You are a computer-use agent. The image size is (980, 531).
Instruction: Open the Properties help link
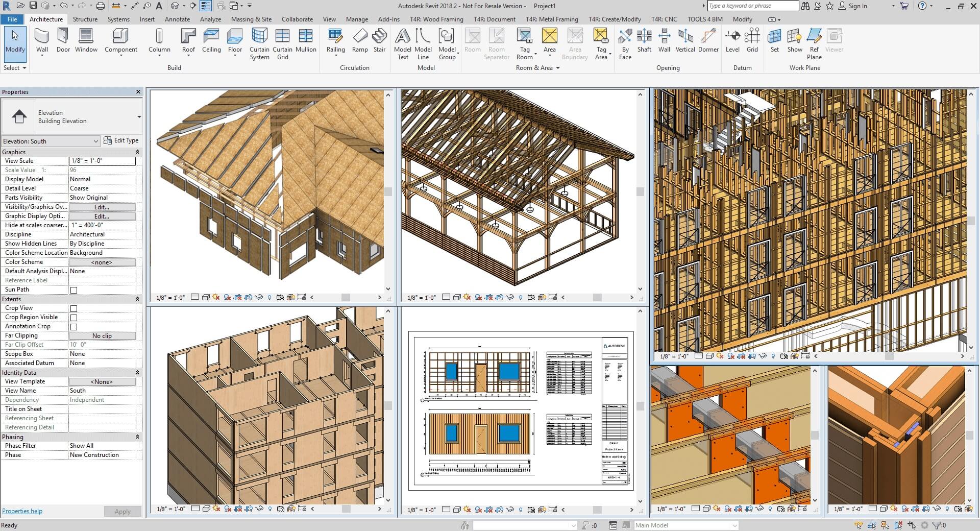22,511
